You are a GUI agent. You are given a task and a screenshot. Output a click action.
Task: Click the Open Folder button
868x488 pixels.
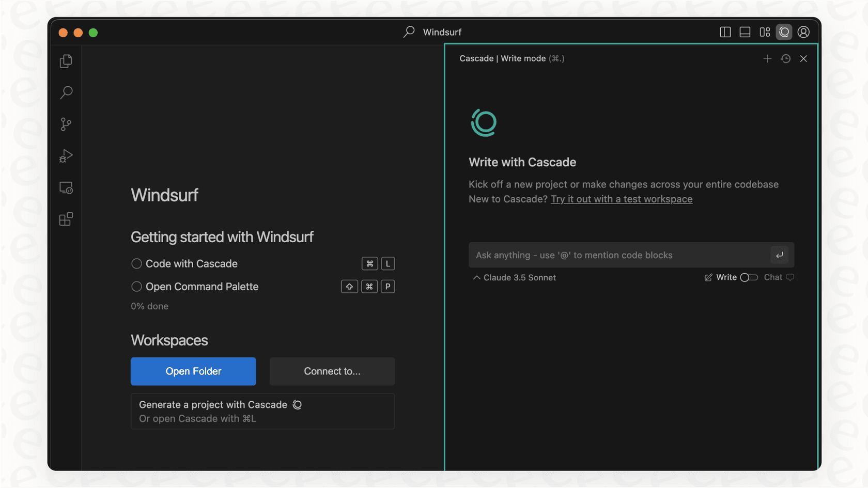coord(193,371)
